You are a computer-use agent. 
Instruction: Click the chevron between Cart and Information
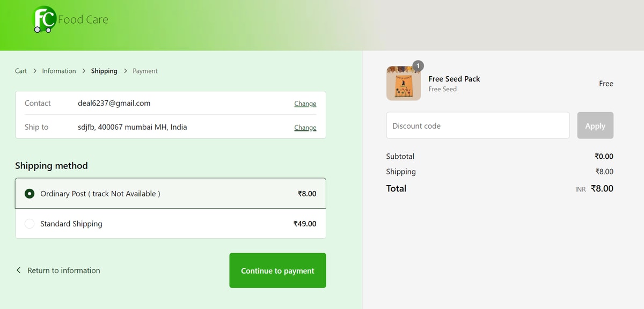[34, 71]
